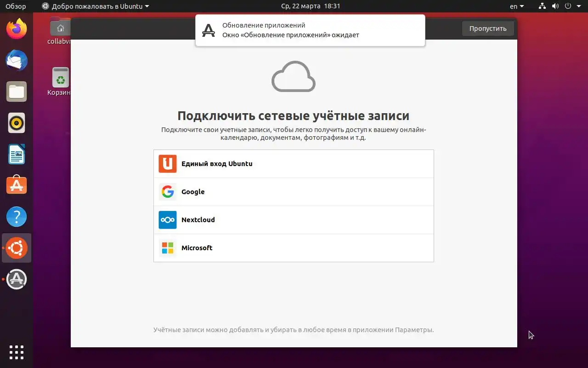Select the Google account label
Screen dimensions: 588x368
click(193, 192)
